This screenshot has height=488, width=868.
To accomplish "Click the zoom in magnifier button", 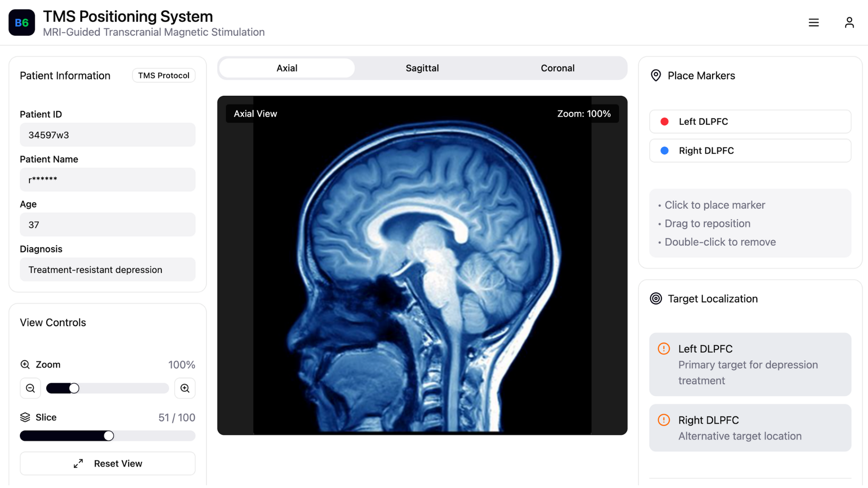I will tap(185, 388).
